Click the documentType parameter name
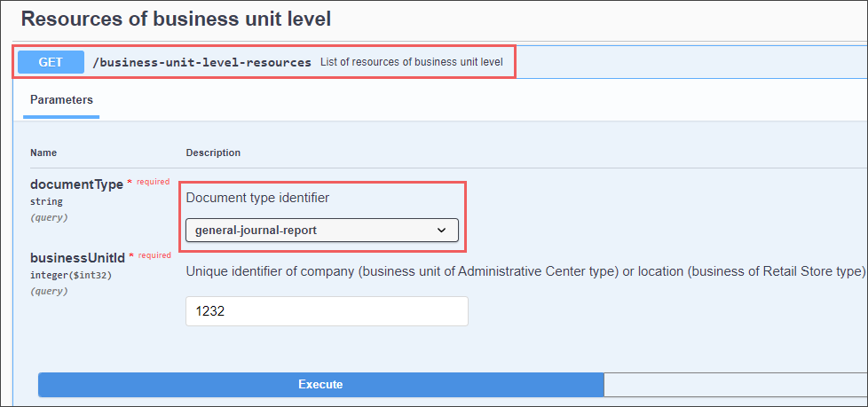This screenshot has height=407, width=868. (x=76, y=184)
